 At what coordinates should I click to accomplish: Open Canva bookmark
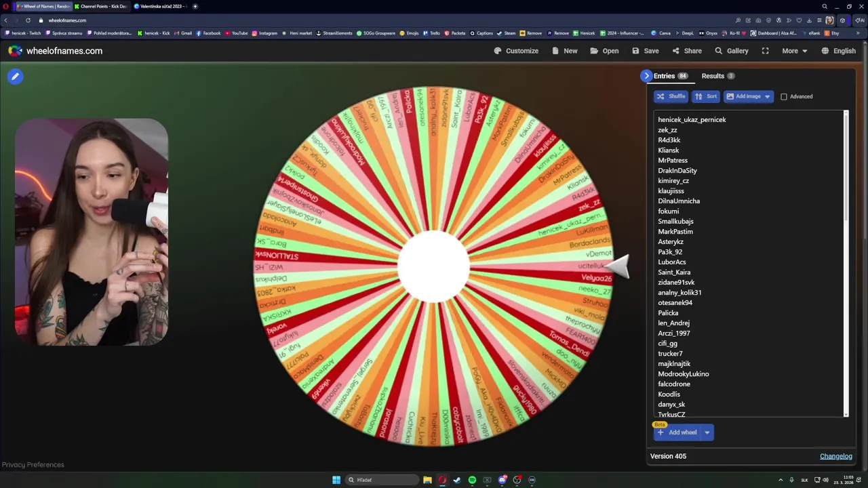point(661,33)
